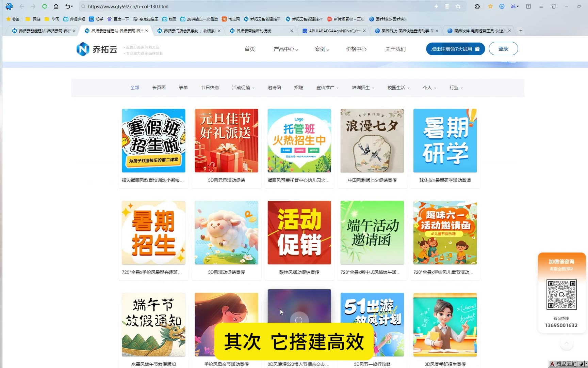Click the 登录 button

pyautogui.click(x=503, y=49)
